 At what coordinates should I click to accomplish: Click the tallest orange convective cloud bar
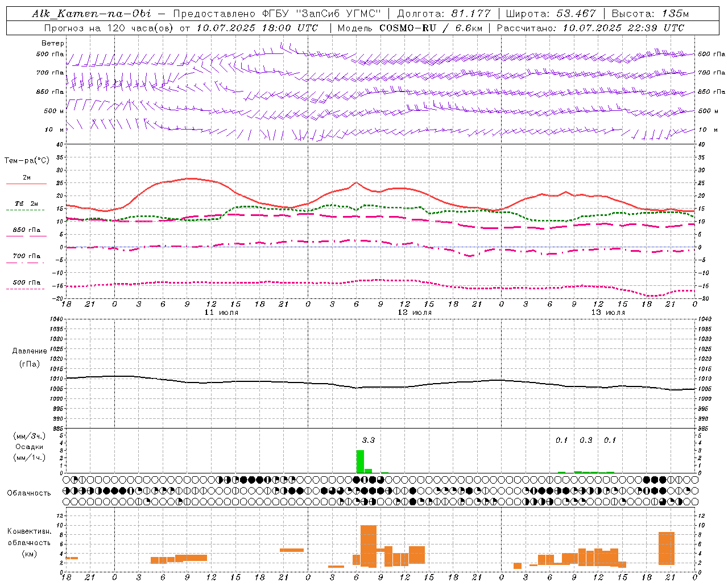pyautogui.click(x=369, y=546)
